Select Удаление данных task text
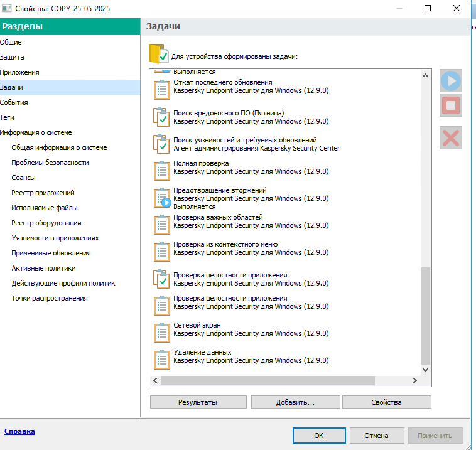This screenshot has height=450, width=476. (x=202, y=352)
